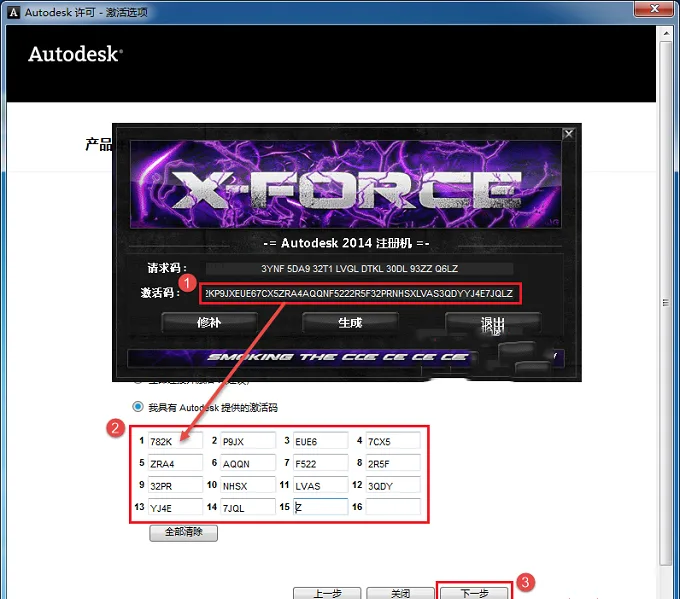Click the 上一步 back button

[327, 593]
